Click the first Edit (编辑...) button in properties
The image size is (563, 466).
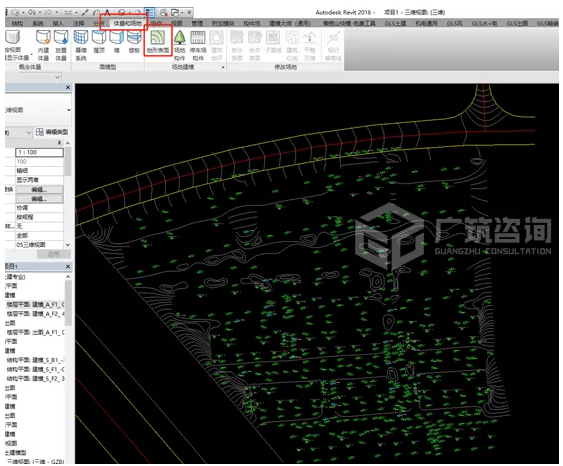39,189
